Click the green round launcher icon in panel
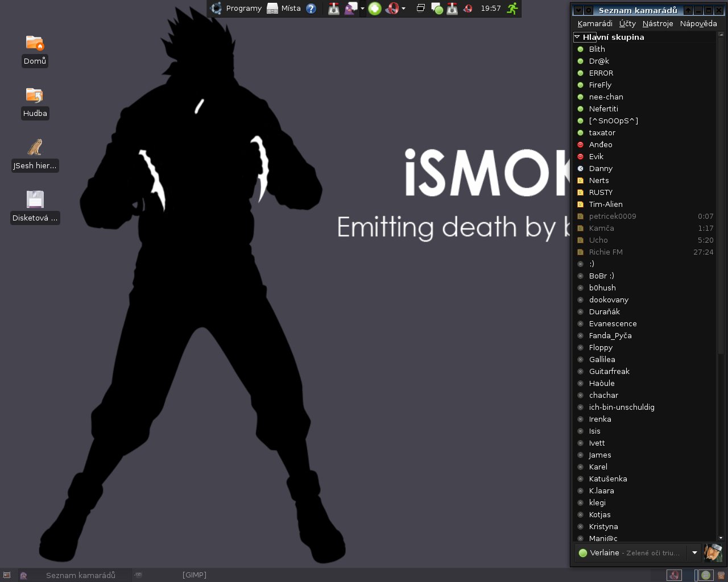Screen dimensions: 728x582 point(374,9)
